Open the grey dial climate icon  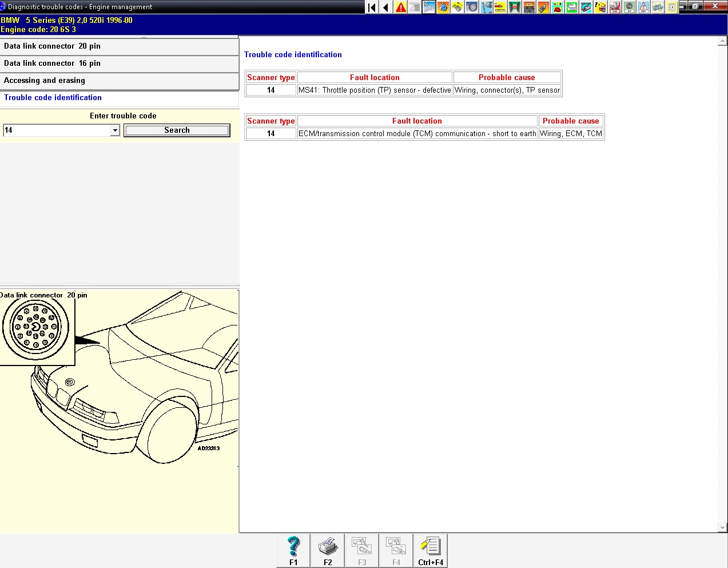[629, 7]
